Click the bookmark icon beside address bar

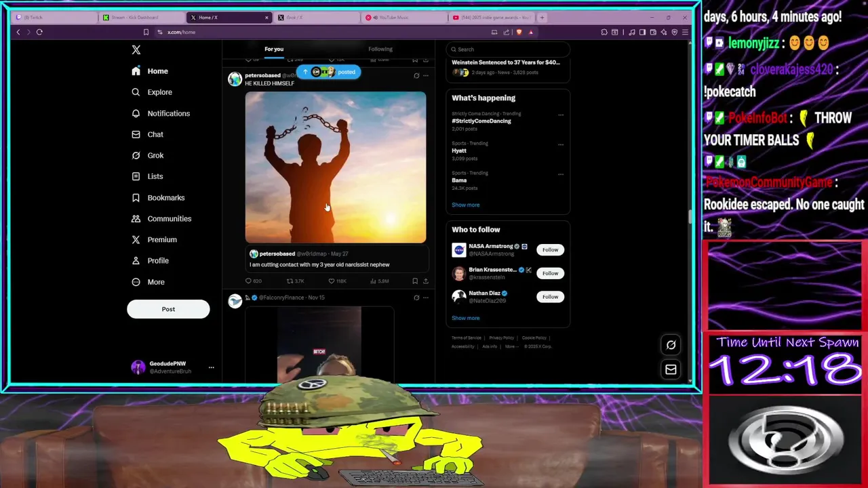146,32
